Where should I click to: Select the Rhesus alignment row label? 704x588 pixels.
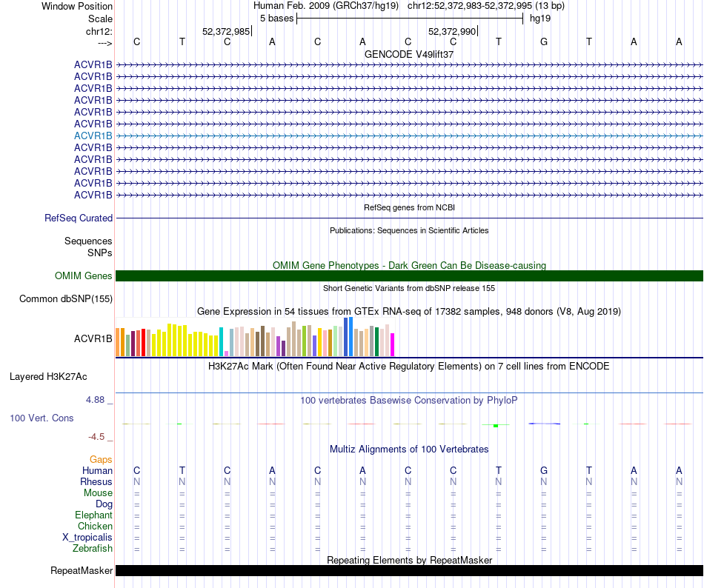coord(96,481)
